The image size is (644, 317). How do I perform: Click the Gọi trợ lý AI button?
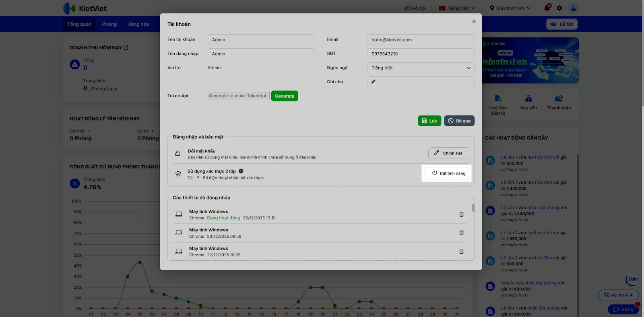(x=618, y=295)
